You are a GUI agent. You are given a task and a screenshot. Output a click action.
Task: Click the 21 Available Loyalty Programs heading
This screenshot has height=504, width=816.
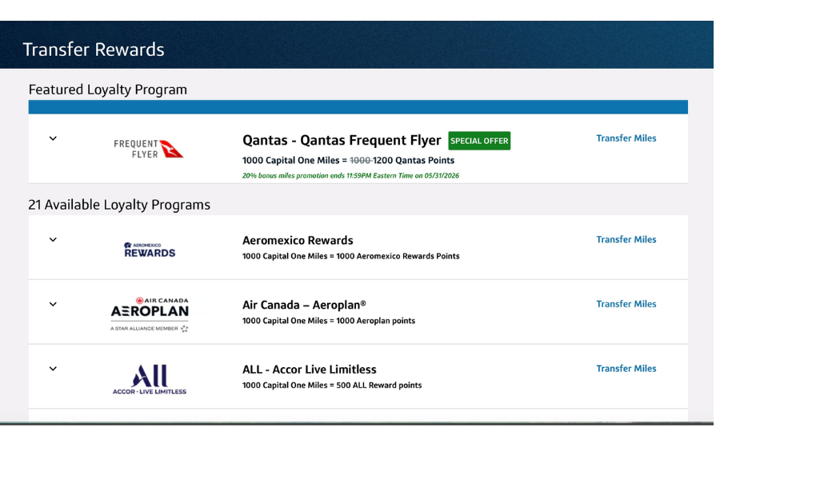click(119, 205)
